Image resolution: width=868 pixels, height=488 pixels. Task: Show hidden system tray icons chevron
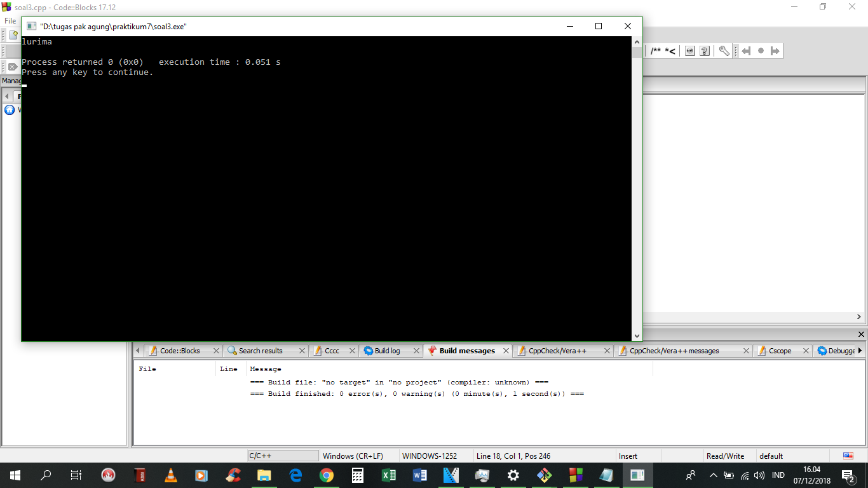713,475
